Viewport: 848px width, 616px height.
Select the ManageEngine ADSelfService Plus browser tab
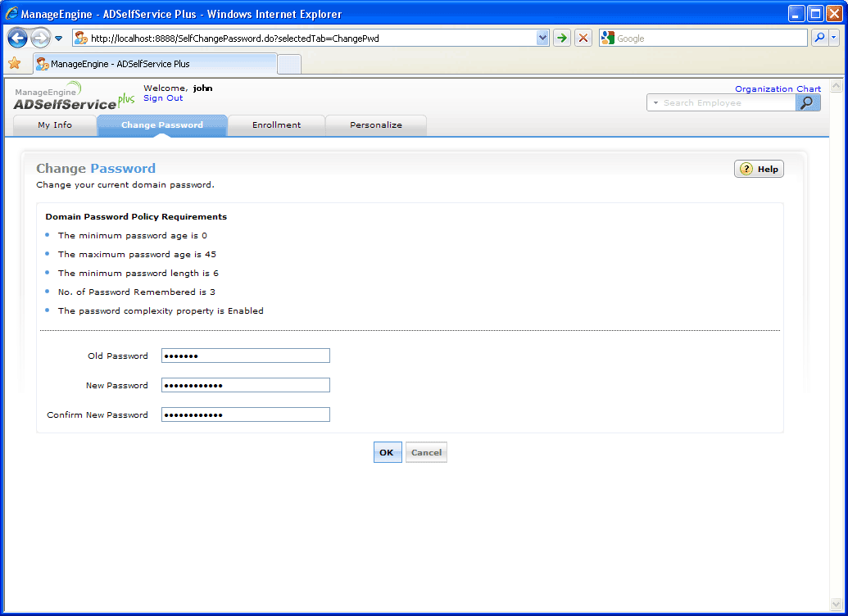[155, 64]
